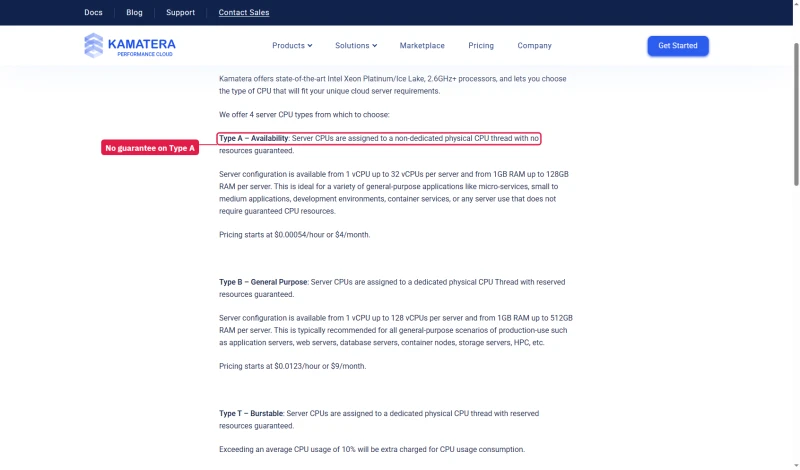
Task: Open the Blog link
Action: coord(134,12)
